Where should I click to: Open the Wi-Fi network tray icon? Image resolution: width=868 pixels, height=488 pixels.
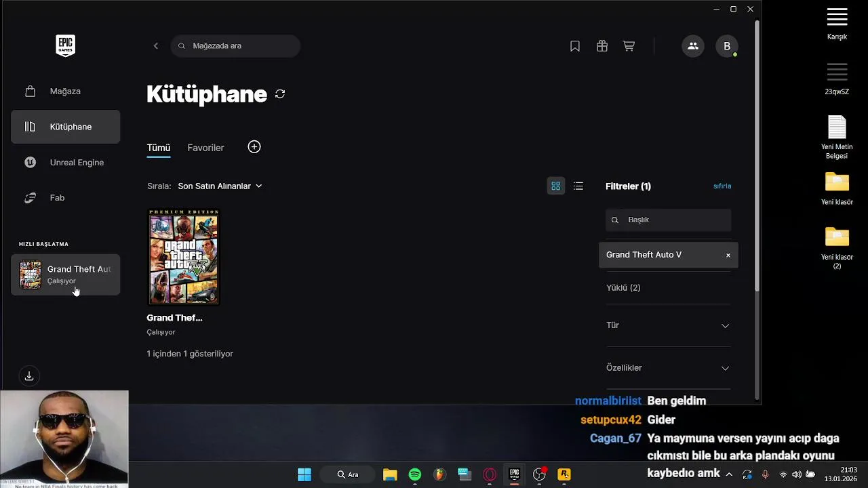point(783,474)
